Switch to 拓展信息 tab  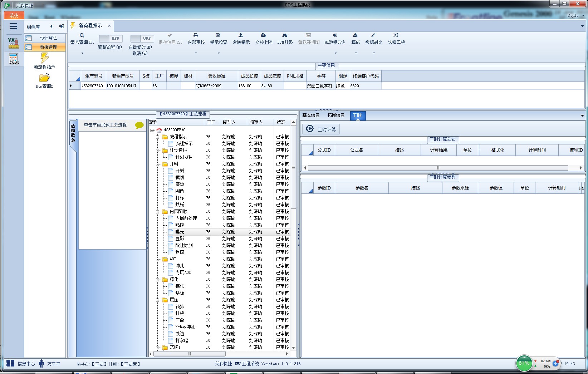pyautogui.click(x=336, y=115)
